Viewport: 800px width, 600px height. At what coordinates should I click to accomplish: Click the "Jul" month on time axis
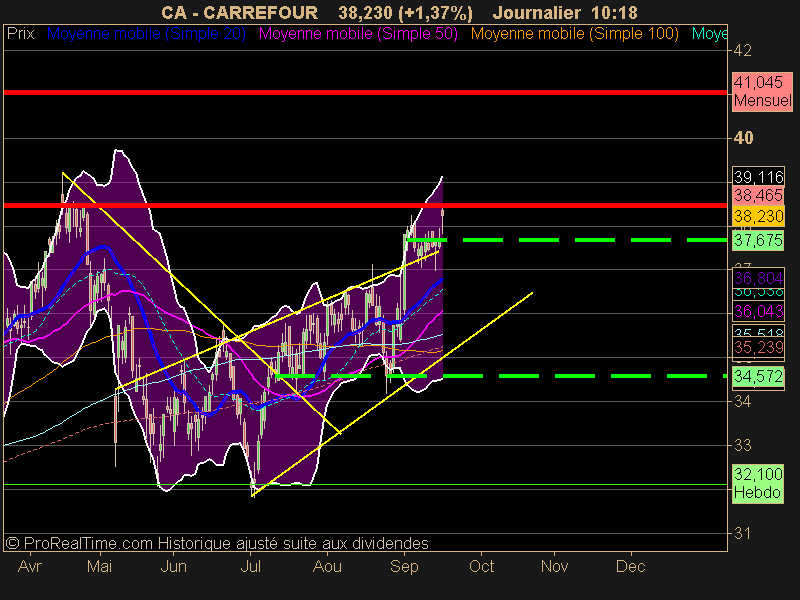pyautogui.click(x=251, y=566)
